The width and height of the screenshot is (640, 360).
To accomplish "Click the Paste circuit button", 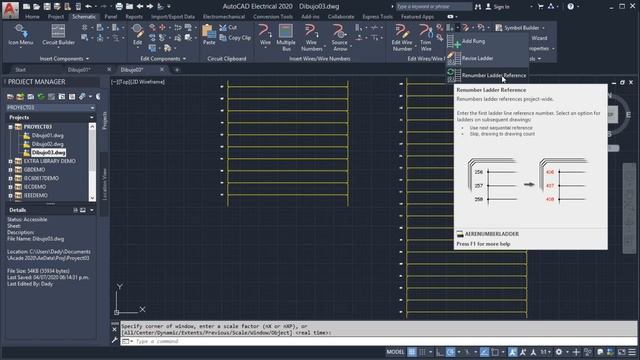I will [209, 35].
